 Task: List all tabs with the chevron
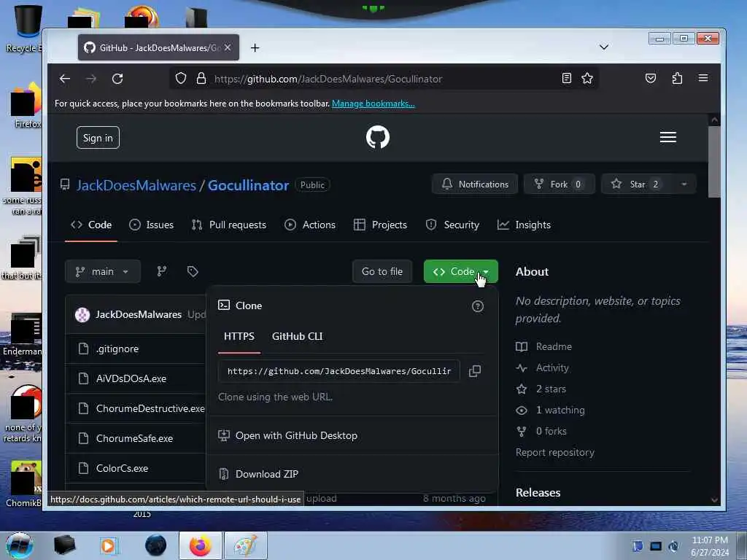tap(603, 47)
